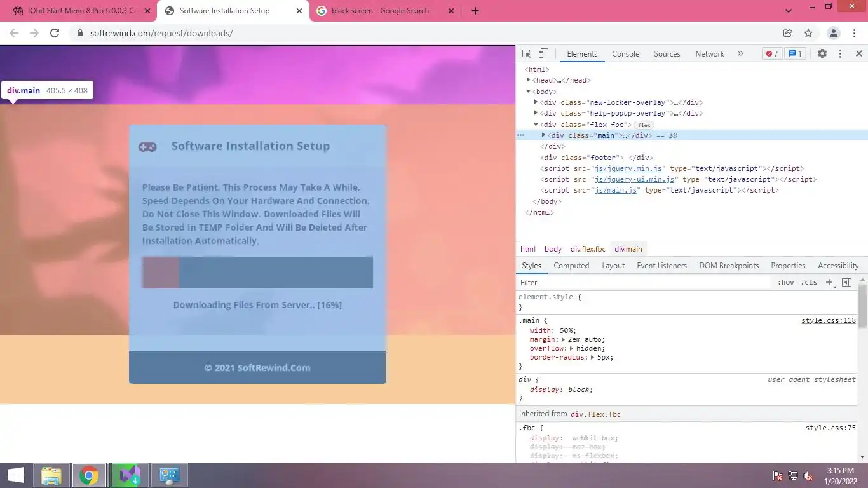The height and width of the screenshot is (488, 868).
Task: Select div.flex.fbc in the breadcrumb
Action: 588,249
